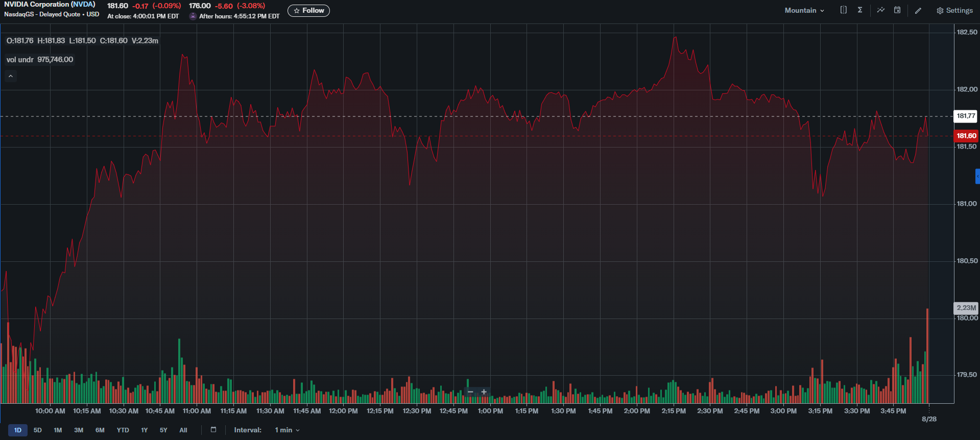Open the calendar events icon in top toolbar

[x=897, y=10]
